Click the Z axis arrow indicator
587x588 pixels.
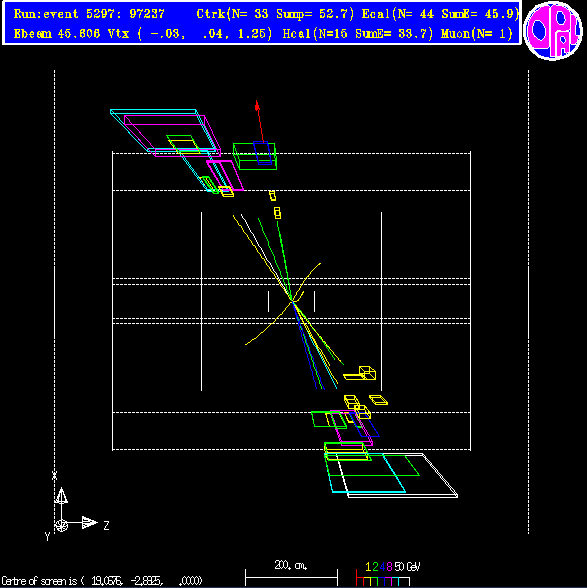coord(90,522)
